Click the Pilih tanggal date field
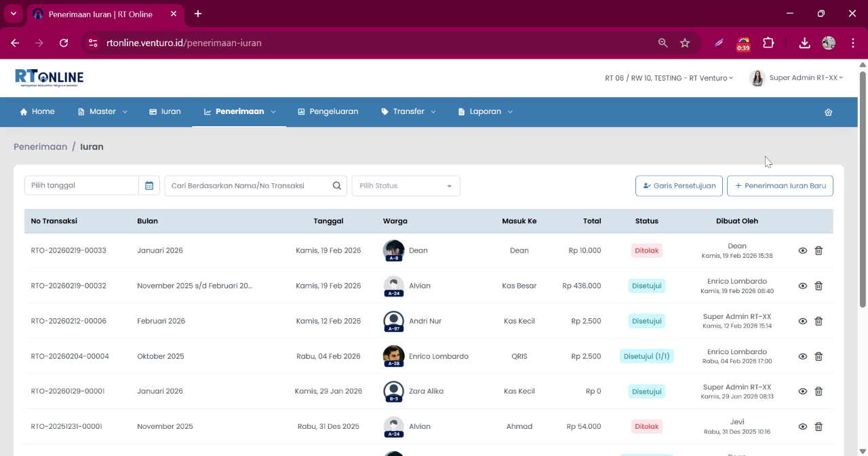This screenshot has width=868, height=456. (x=81, y=186)
